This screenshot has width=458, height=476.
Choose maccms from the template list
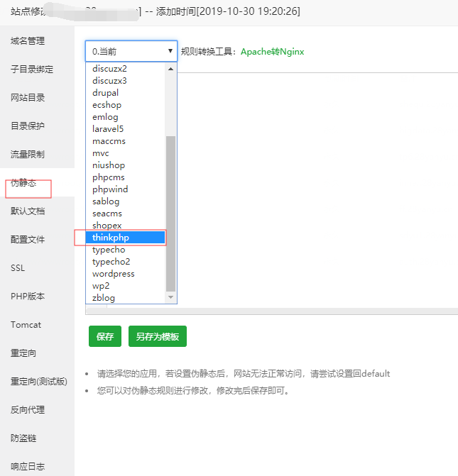tap(125, 141)
